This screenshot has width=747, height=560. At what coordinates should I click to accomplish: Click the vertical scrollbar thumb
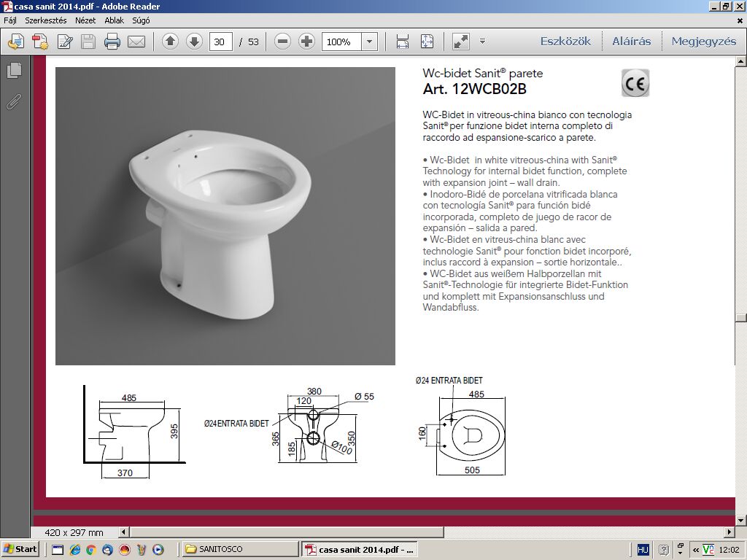click(x=741, y=319)
